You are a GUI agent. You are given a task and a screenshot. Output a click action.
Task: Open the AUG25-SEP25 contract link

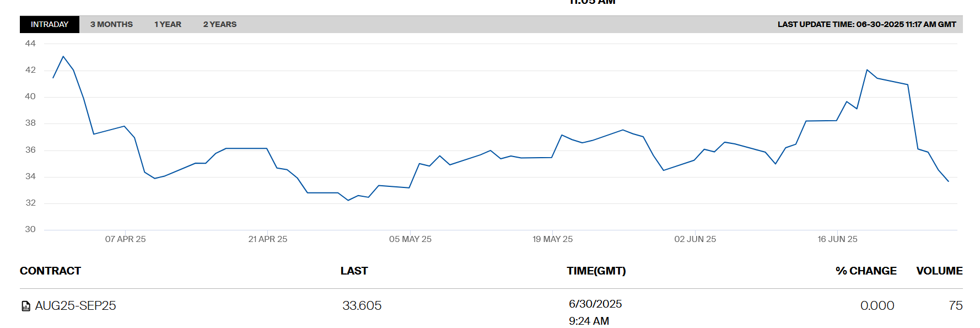pos(76,305)
